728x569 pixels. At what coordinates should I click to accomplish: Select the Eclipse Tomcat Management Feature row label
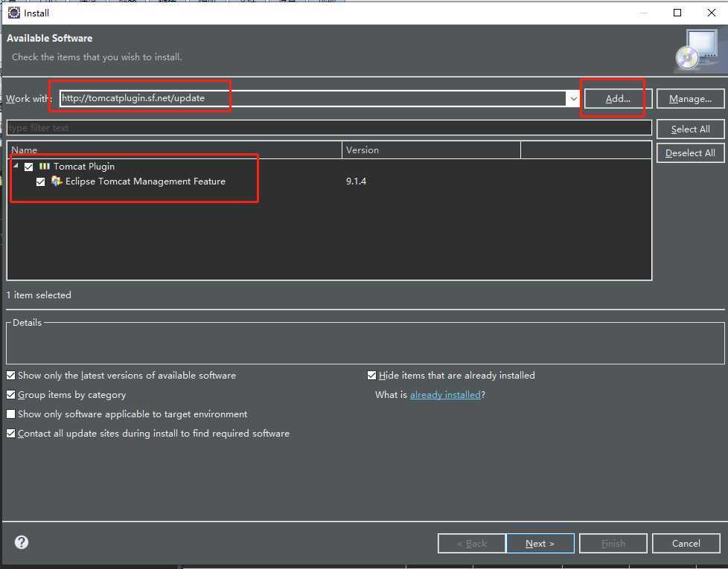pyautogui.click(x=145, y=181)
